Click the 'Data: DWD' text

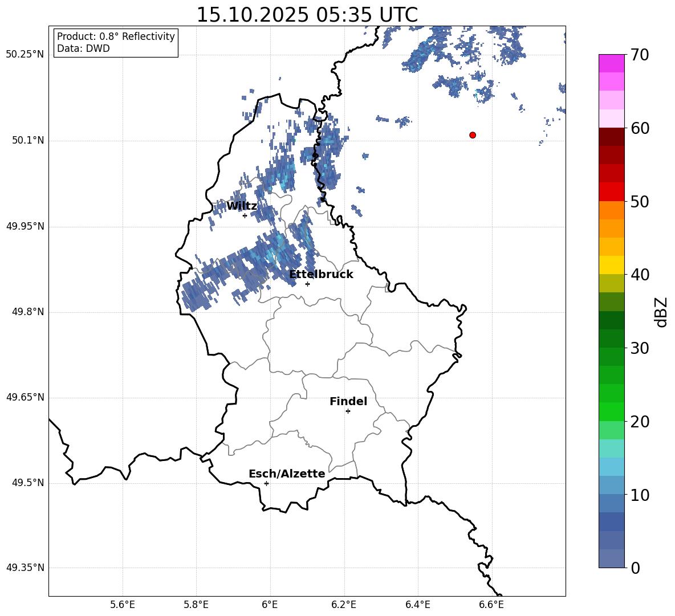coord(83,48)
